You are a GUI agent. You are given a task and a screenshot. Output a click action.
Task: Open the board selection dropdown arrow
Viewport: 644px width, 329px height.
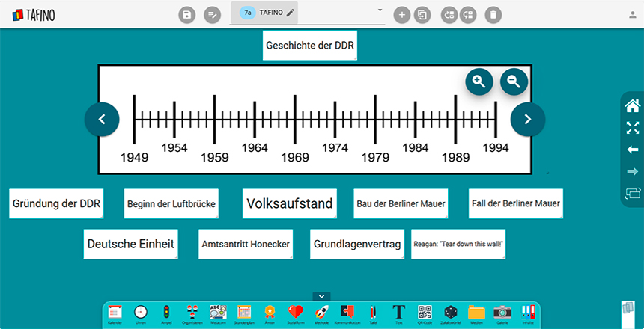[x=380, y=10]
